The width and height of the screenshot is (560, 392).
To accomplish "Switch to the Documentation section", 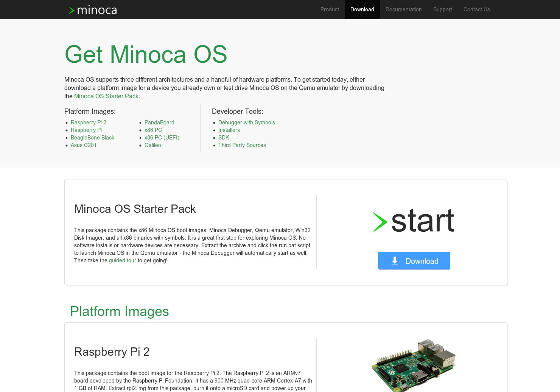I will pyautogui.click(x=403, y=9).
